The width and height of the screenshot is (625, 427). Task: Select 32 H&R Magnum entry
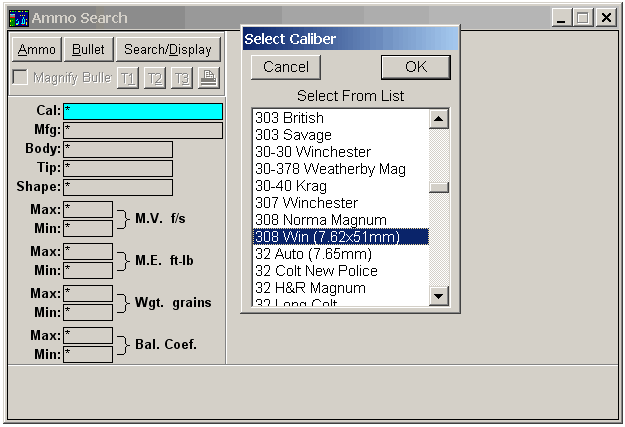(341, 288)
